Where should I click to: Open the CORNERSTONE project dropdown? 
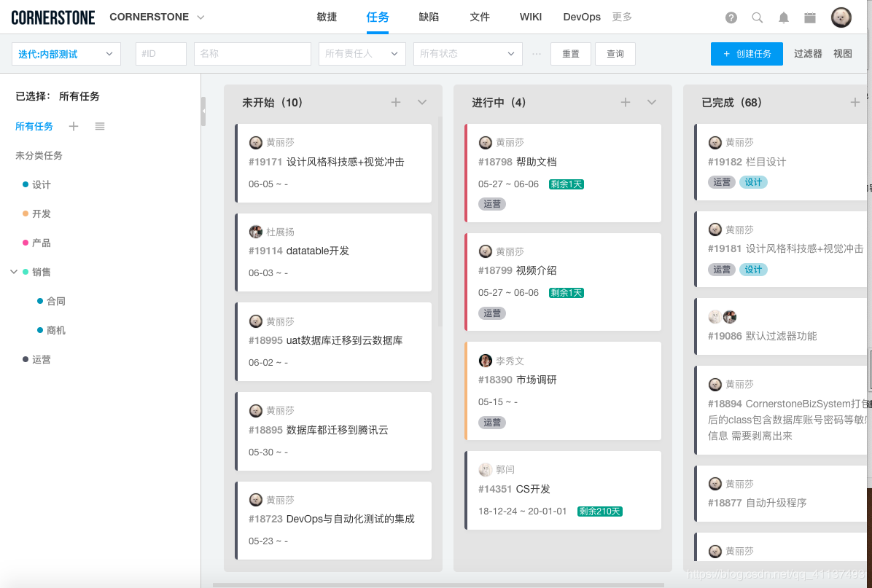coord(157,17)
